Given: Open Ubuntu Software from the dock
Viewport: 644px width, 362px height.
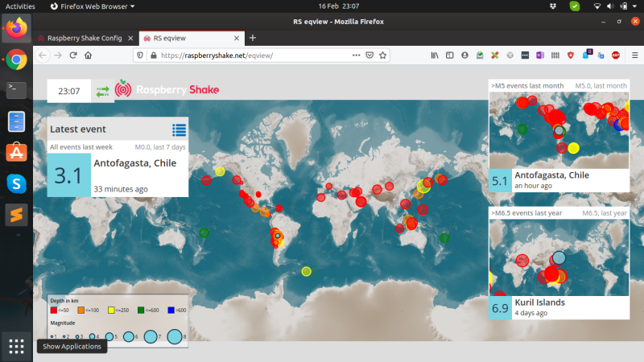Looking at the screenshot, I should pyautogui.click(x=16, y=152).
